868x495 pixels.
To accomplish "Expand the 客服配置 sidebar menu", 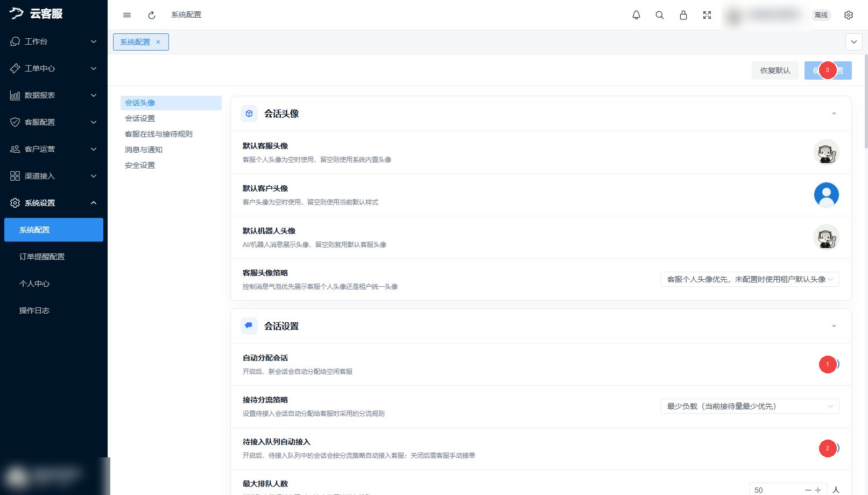I will click(x=54, y=122).
